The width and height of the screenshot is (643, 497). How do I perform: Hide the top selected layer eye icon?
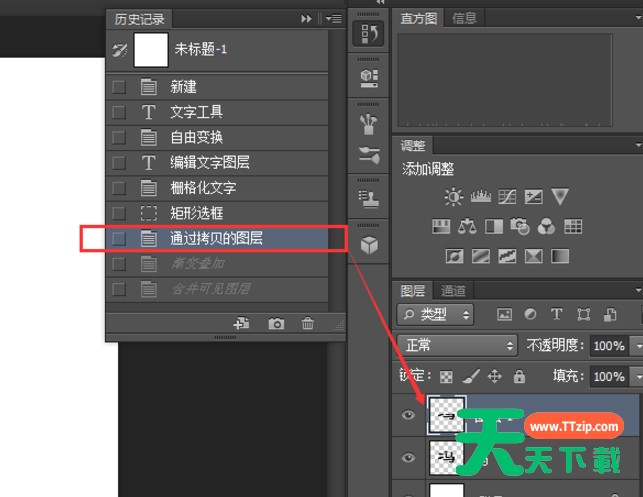tap(408, 415)
